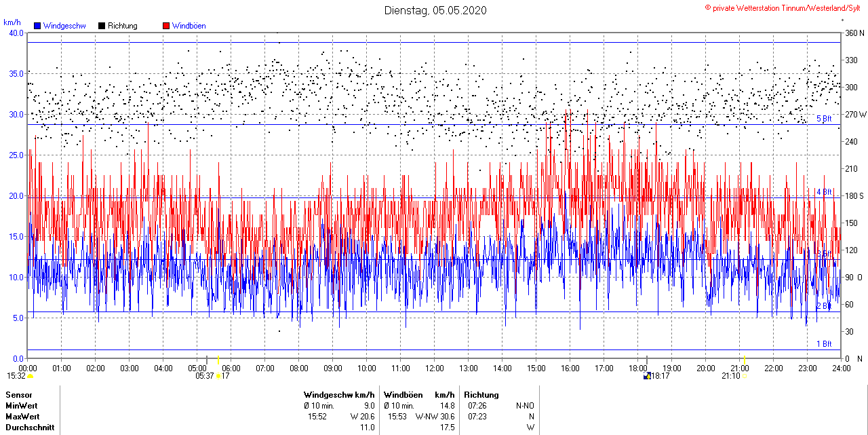Click the yellow sunrise marker on the time axis

[x=218, y=359]
